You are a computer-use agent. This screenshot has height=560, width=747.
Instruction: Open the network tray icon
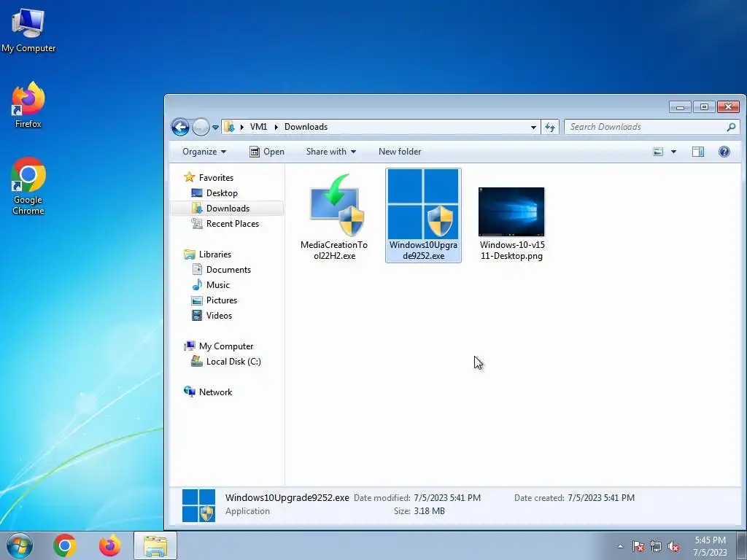click(656, 546)
